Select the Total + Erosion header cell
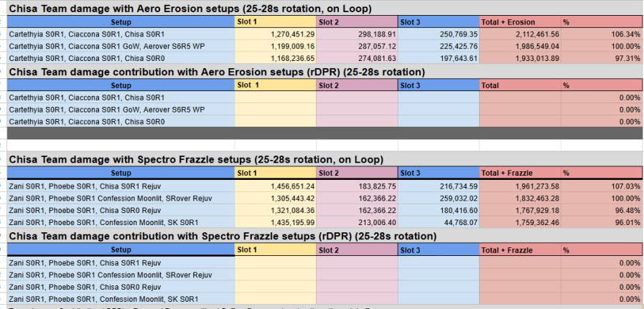Image resolution: width=644 pixels, height=309 pixels. click(x=520, y=22)
